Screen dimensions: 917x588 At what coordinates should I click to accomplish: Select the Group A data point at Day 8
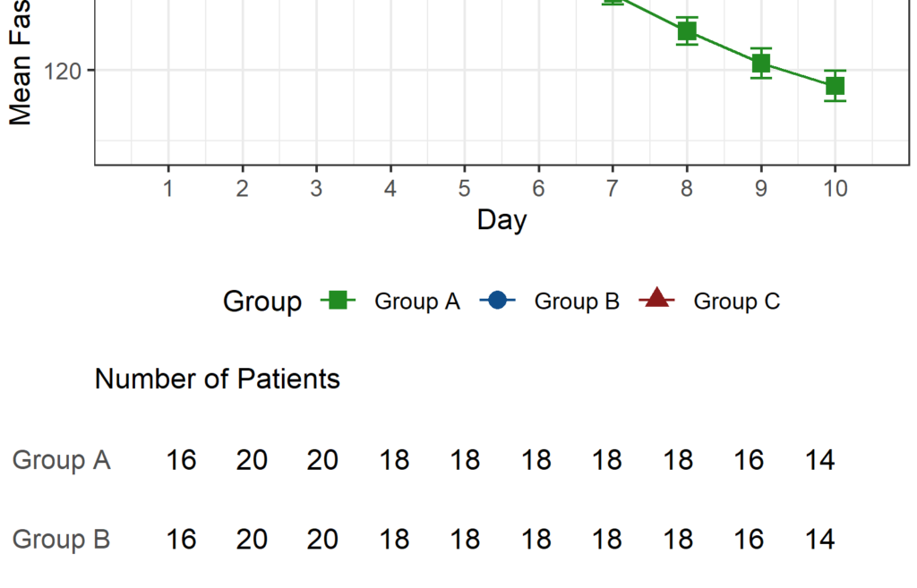click(x=687, y=31)
